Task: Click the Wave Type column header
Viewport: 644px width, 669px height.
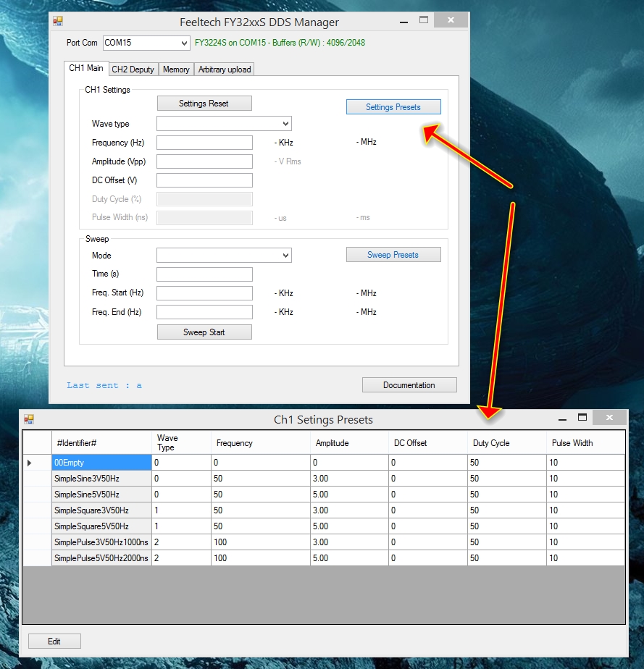Action: pyautogui.click(x=181, y=443)
